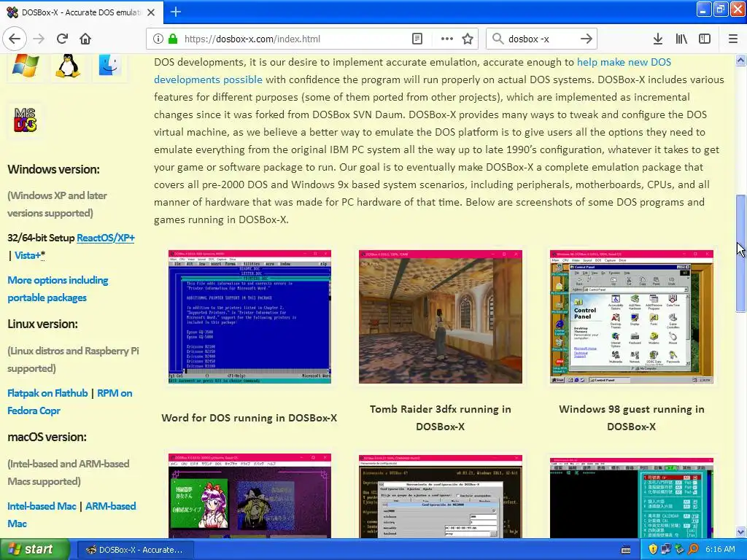
Task: Reload the current page
Action: 62,39
